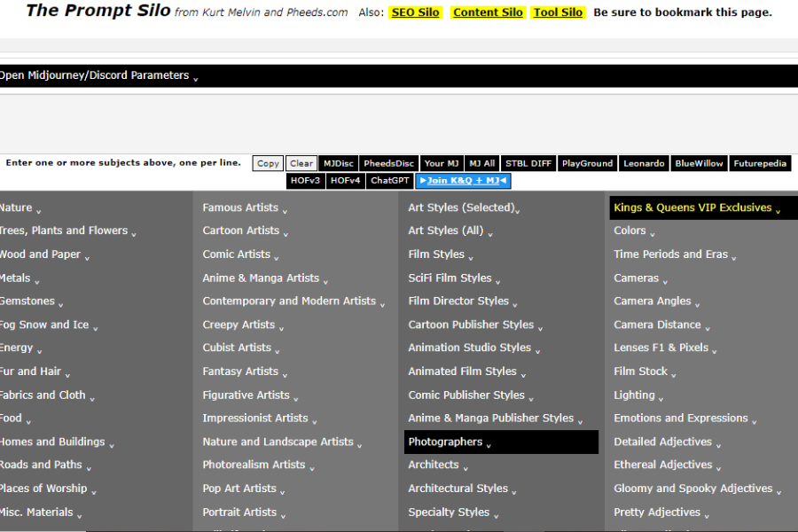Click the Copy button
The width and height of the screenshot is (798, 532).
pyautogui.click(x=267, y=163)
